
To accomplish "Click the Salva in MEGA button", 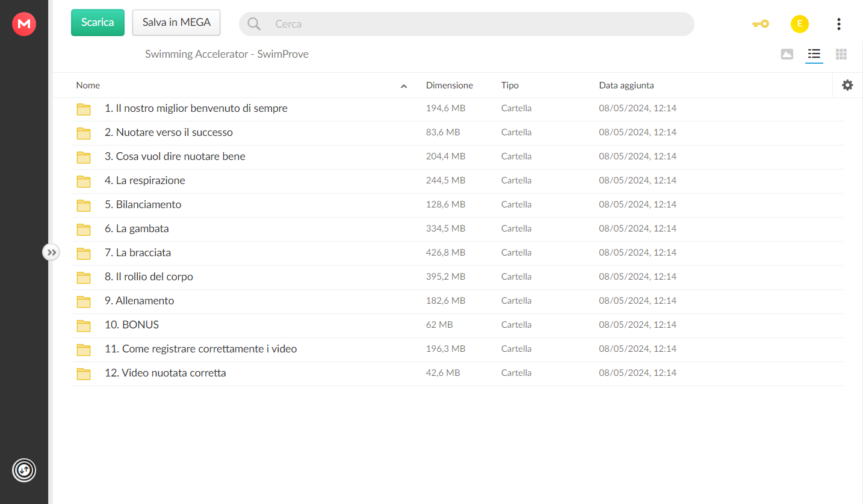I will [x=176, y=22].
